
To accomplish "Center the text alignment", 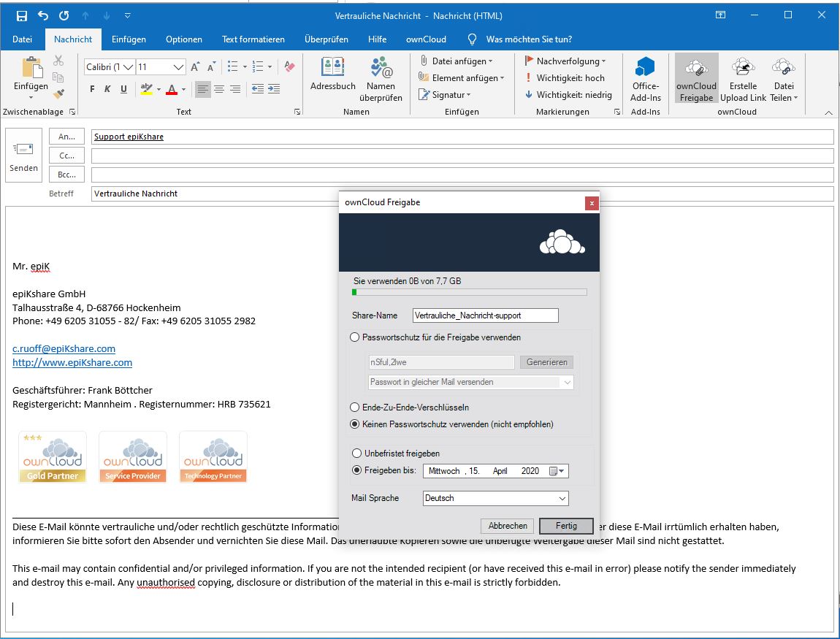I will click(x=219, y=89).
